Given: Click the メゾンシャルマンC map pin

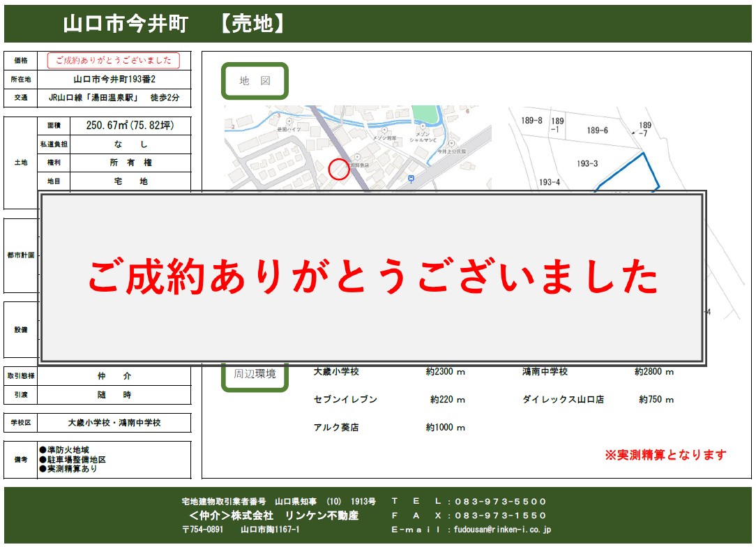Looking at the screenshot, I should pos(423,128).
